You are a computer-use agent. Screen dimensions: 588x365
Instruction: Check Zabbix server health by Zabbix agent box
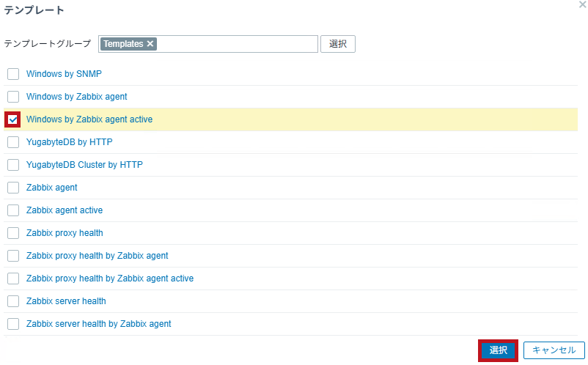click(x=13, y=324)
